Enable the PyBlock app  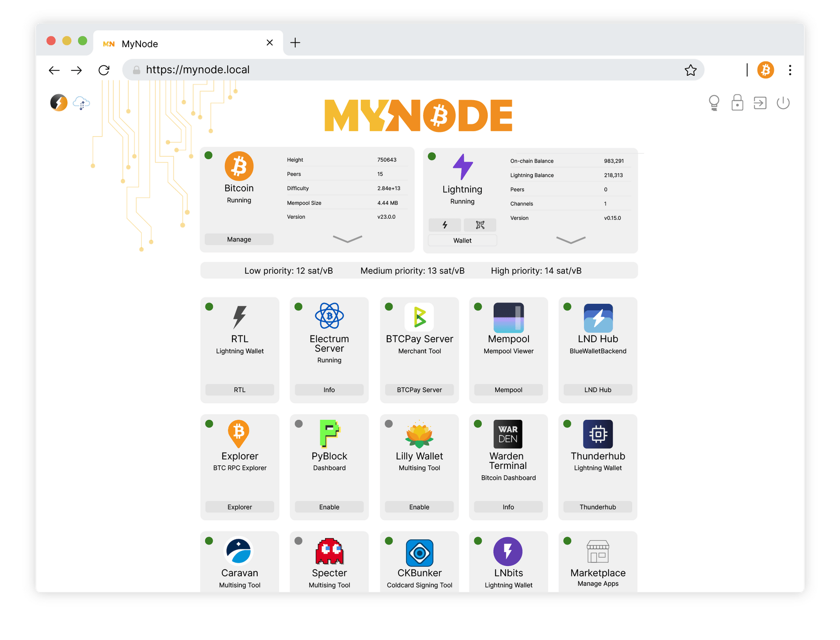click(329, 507)
